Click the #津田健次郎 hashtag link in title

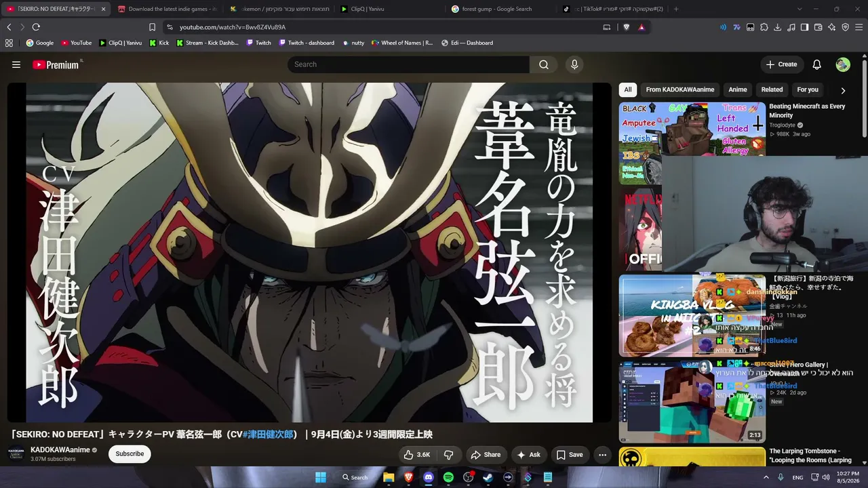[268, 434]
